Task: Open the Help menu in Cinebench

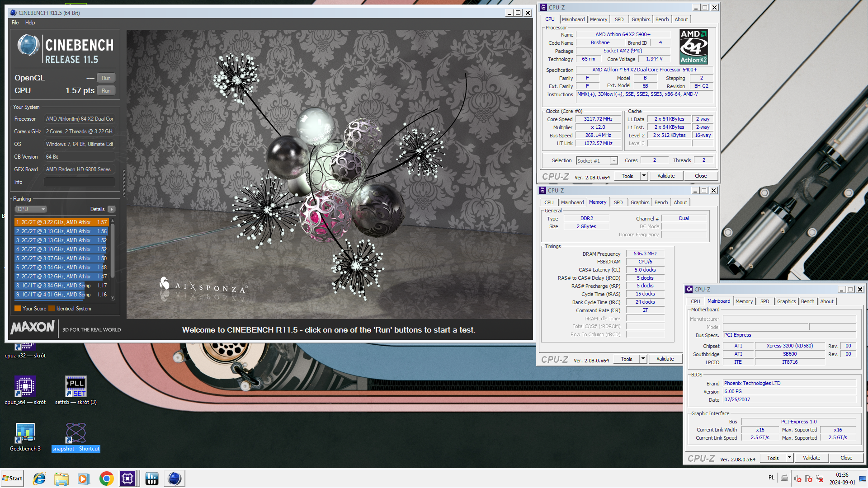Action: (30, 23)
